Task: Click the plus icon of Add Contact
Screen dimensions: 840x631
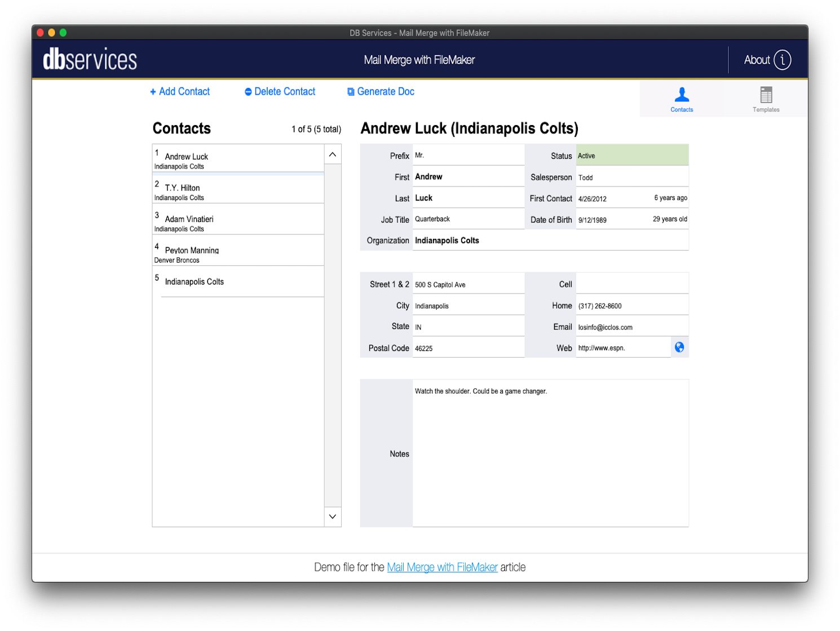Action: click(x=153, y=92)
